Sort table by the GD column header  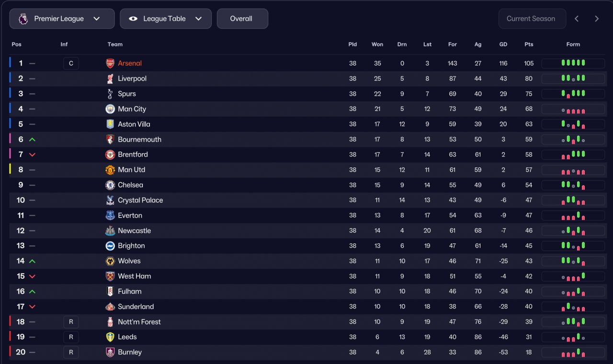[503, 44]
